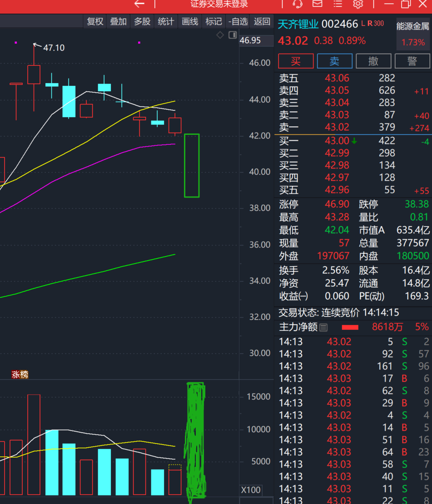This screenshot has height=504, width=432.
Task: Click the diamond marker icon above the chart
Action: tap(220, 35)
